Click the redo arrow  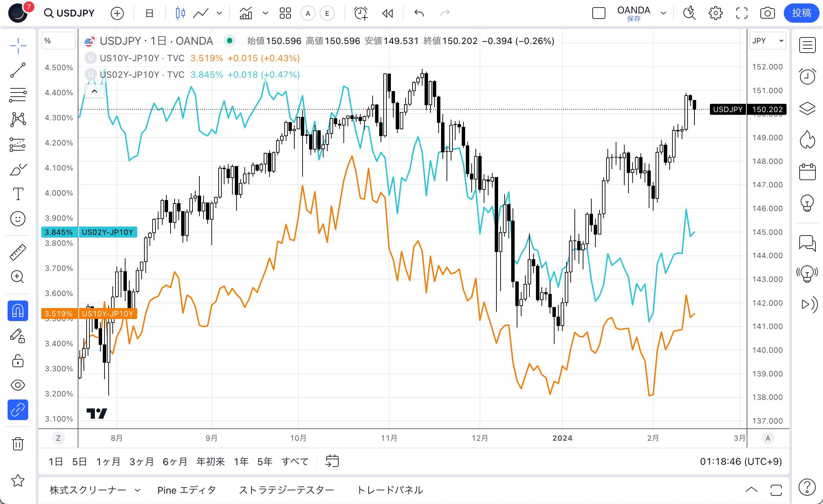[445, 13]
